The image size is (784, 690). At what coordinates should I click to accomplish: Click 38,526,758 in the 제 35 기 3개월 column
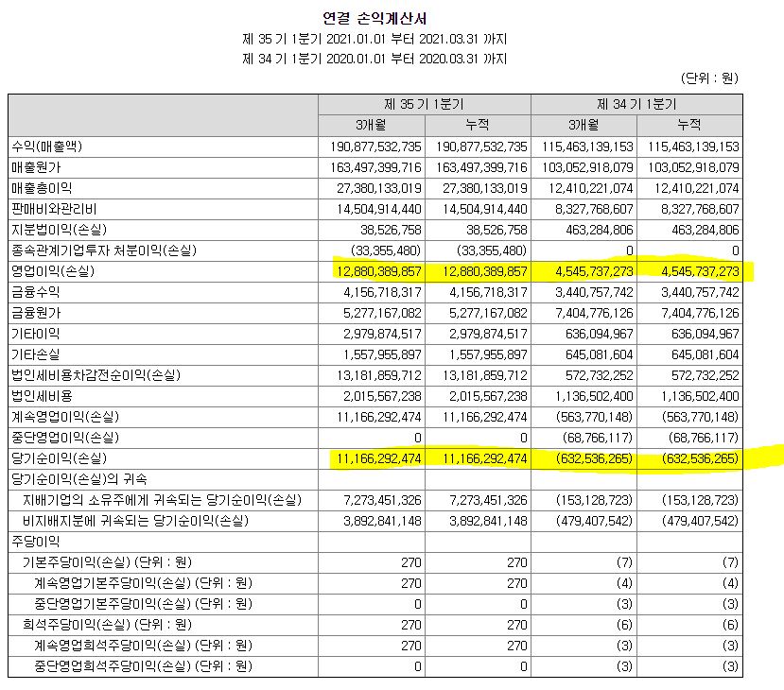(x=391, y=231)
